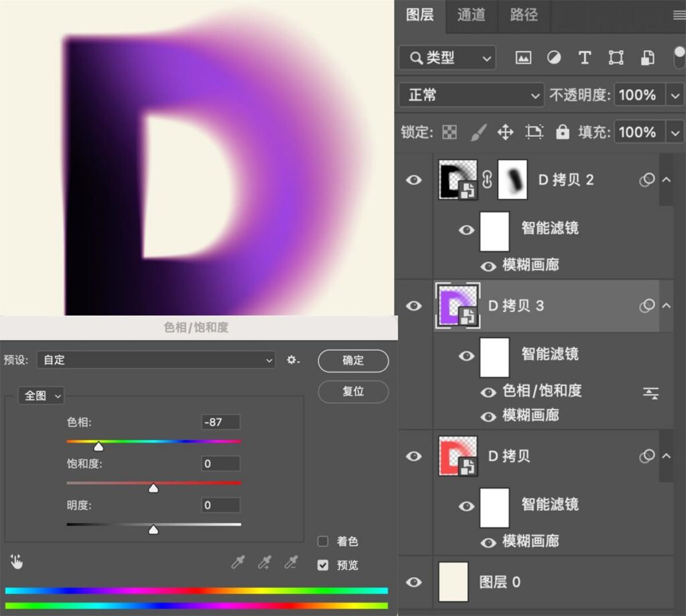This screenshot has width=686, height=616.
Task: Click the 明度 lightness slider handle
Action: pos(153,530)
